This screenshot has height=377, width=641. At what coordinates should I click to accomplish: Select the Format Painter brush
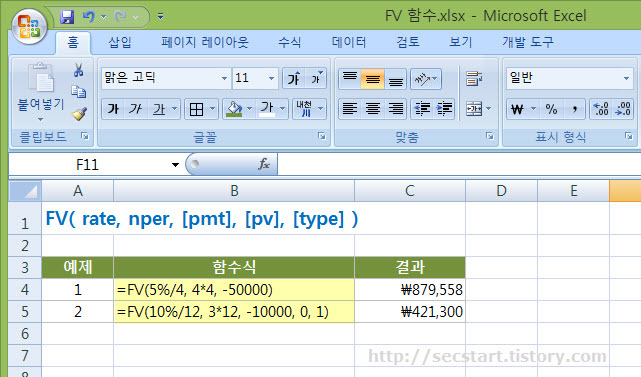click(x=79, y=113)
